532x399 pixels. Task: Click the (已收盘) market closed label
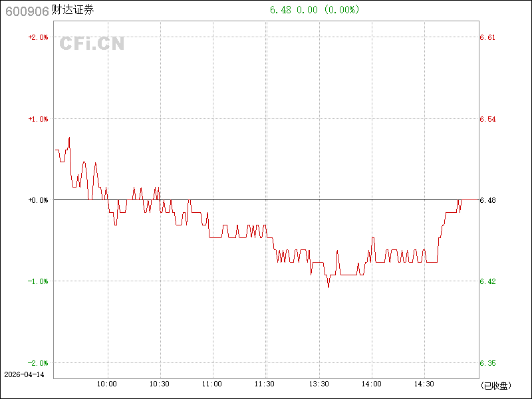(x=495, y=386)
